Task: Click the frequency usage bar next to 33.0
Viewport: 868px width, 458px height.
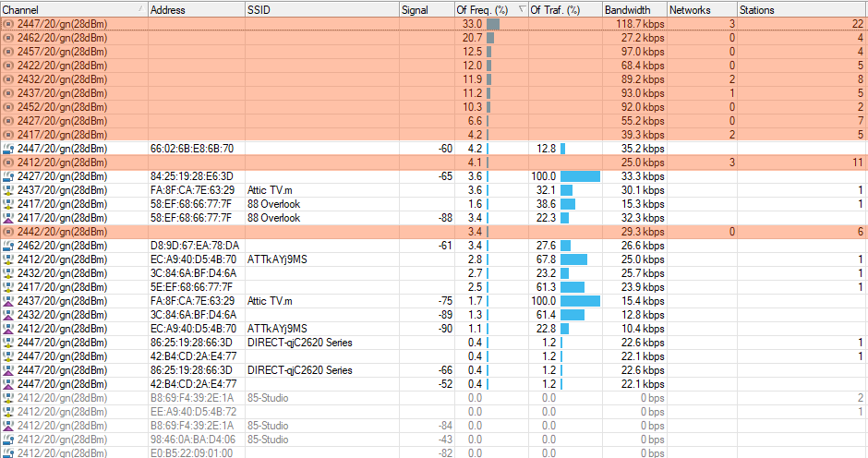Action: tap(493, 24)
